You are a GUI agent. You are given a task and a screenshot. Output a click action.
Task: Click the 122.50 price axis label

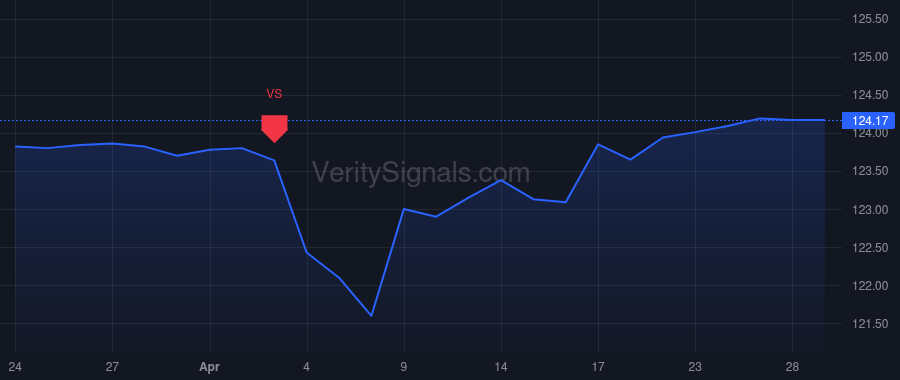pos(870,248)
